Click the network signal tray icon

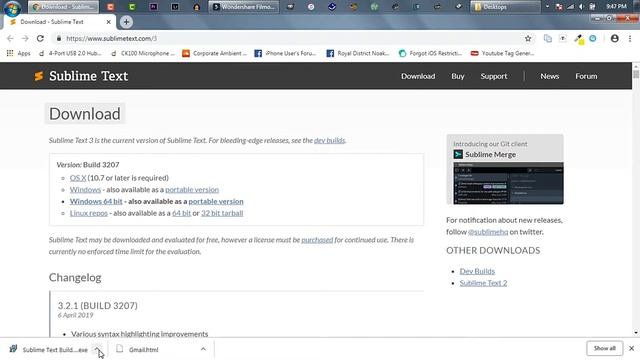pyautogui.click(x=570, y=7)
